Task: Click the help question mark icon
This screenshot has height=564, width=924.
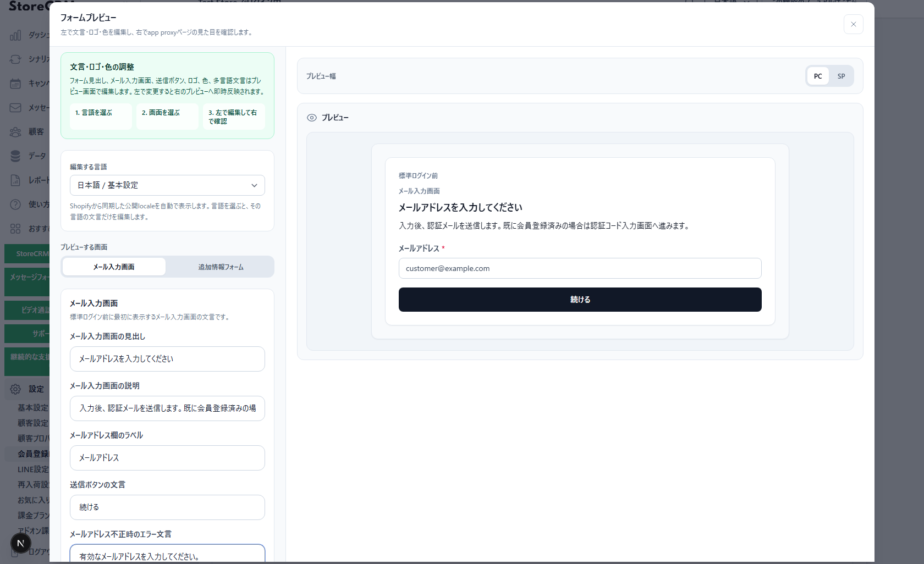Action: tap(15, 204)
